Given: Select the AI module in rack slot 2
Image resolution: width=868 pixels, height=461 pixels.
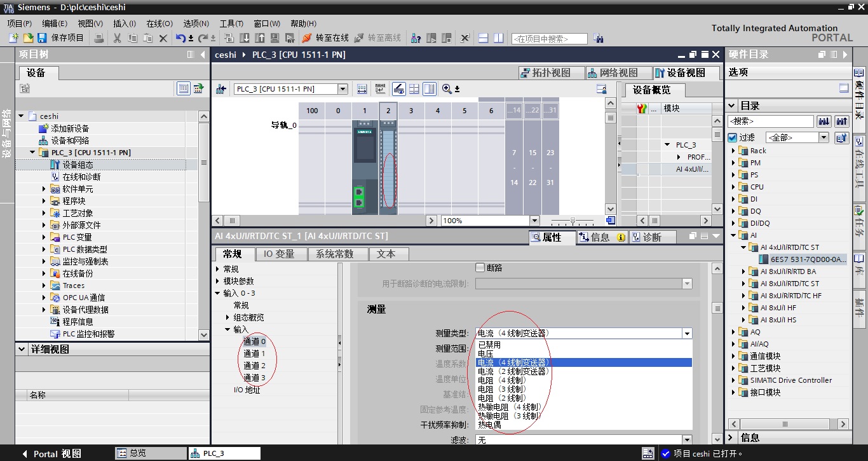Looking at the screenshot, I should 388,168.
